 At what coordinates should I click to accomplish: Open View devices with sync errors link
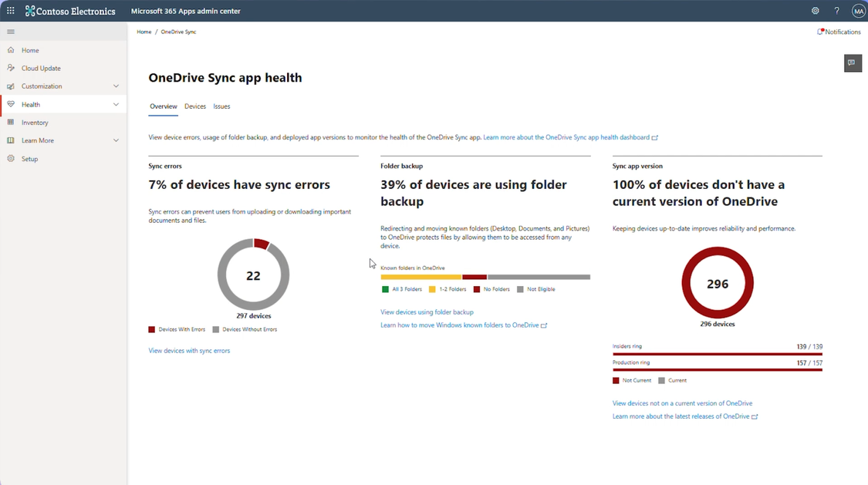(189, 351)
